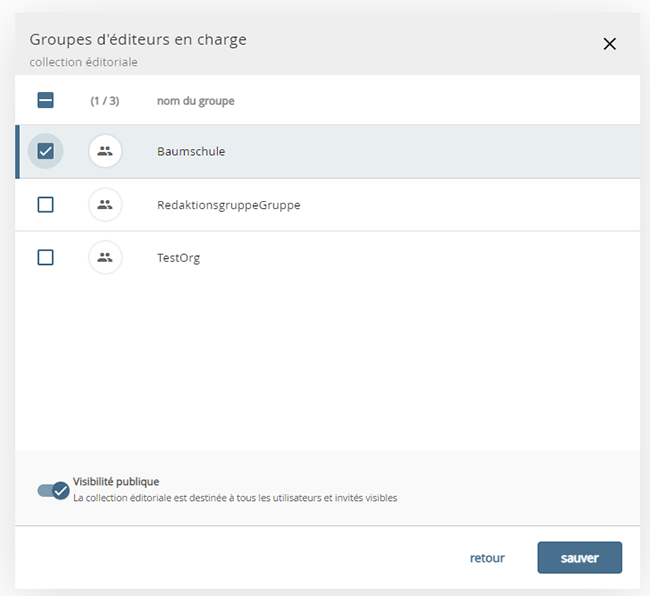Disable the Visibilité publique switch
The width and height of the screenshot is (650, 596).
(x=53, y=490)
